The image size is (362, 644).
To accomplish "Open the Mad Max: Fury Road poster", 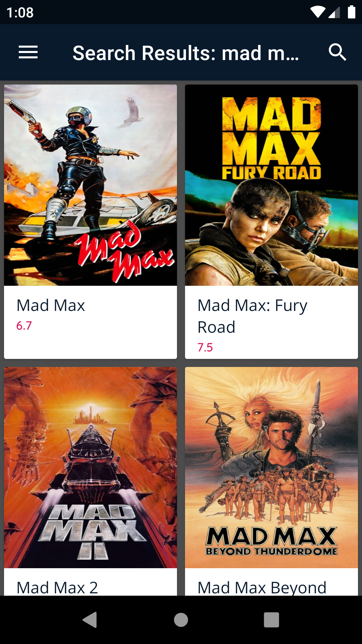I will point(271,185).
